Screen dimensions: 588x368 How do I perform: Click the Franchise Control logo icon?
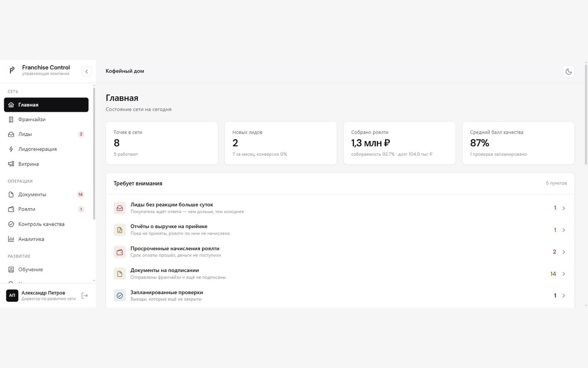12,70
